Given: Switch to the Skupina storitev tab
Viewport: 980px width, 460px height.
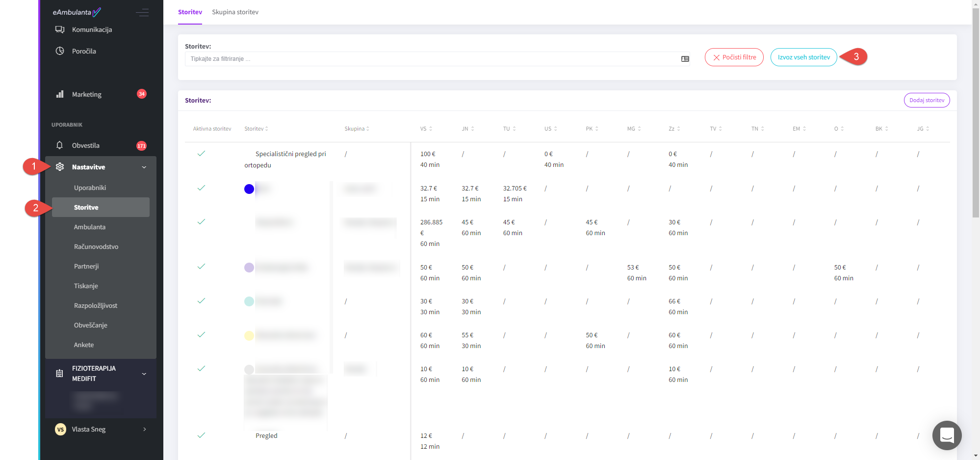Looking at the screenshot, I should pyautogui.click(x=235, y=12).
